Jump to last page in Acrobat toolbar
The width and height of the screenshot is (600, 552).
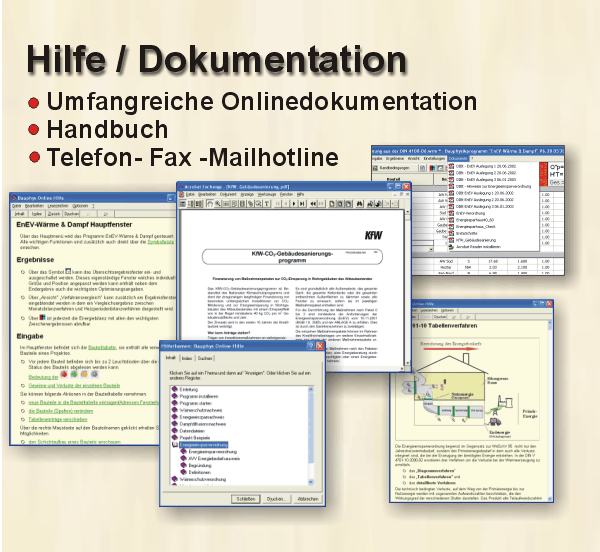302,204
